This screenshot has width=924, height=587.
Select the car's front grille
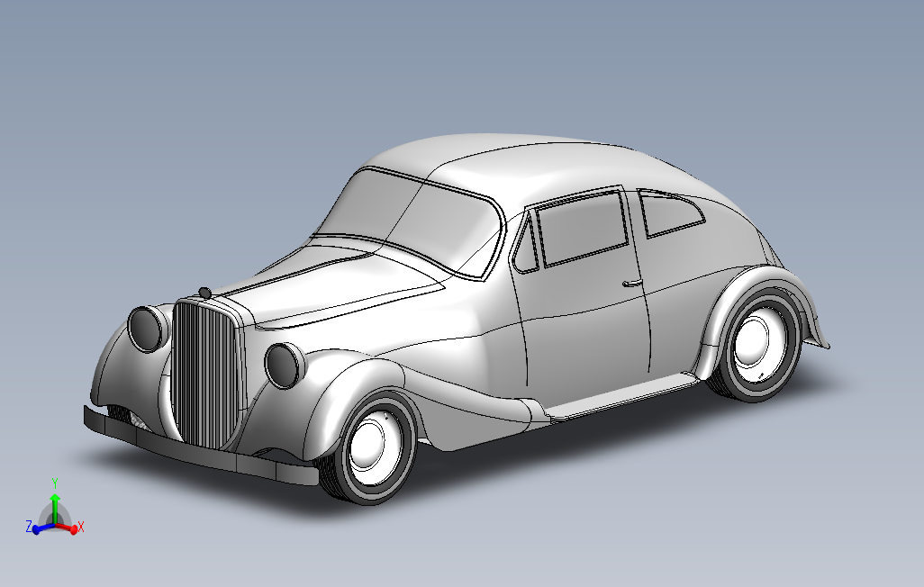point(205,374)
